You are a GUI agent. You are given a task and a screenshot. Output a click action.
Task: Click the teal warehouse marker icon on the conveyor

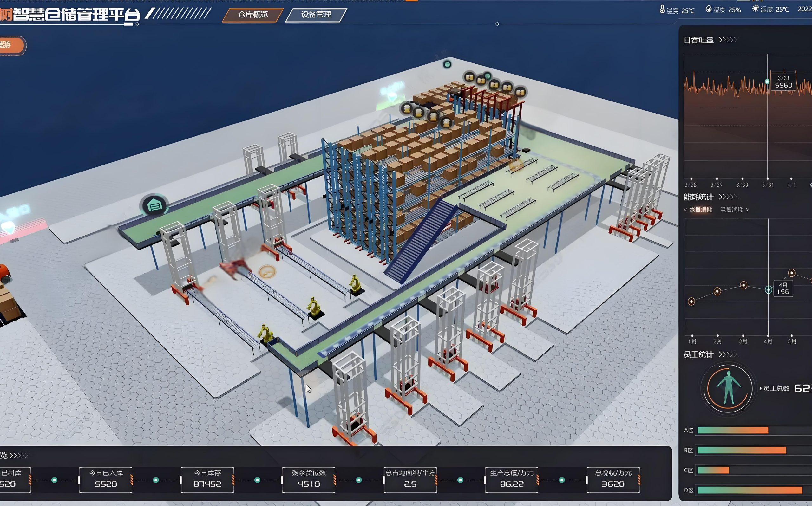(x=154, y=205)
